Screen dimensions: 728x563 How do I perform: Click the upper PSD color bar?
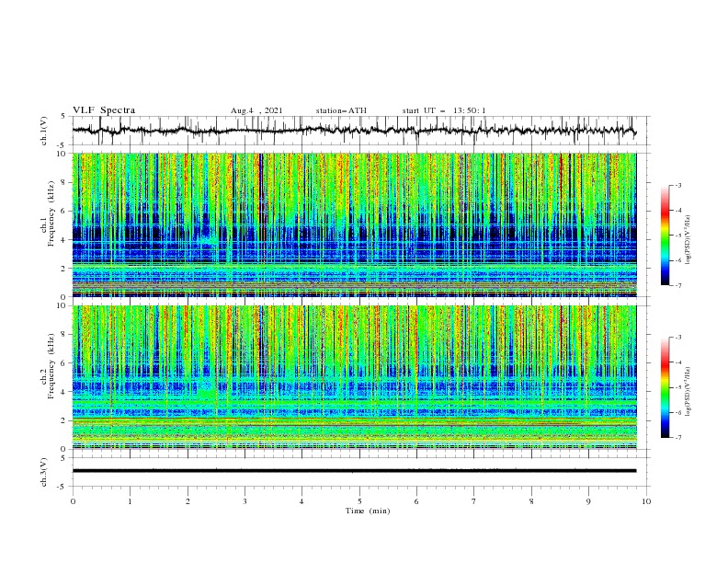665,235
